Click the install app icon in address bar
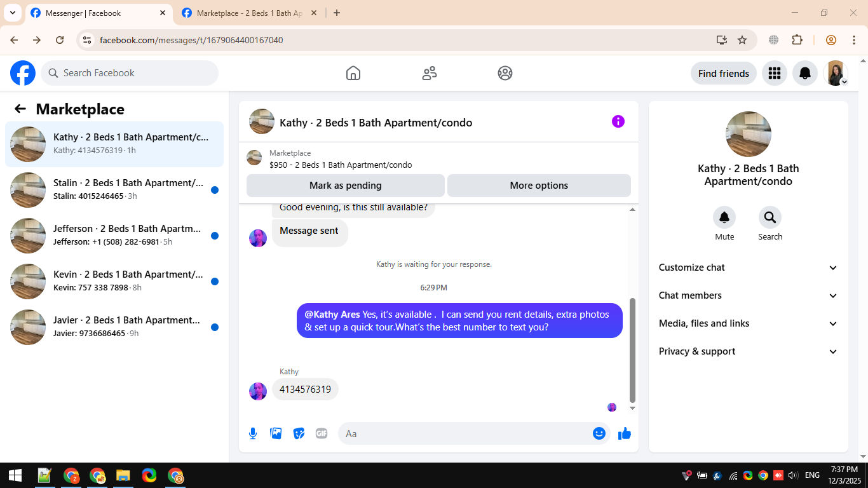 tap(722, 40)
